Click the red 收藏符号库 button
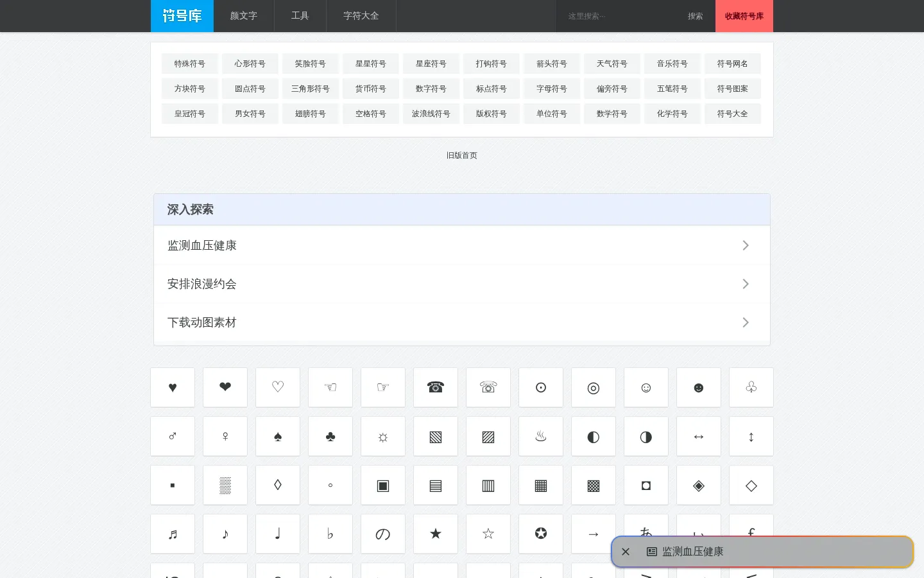924x578 pixels. (x=744, y=16)
